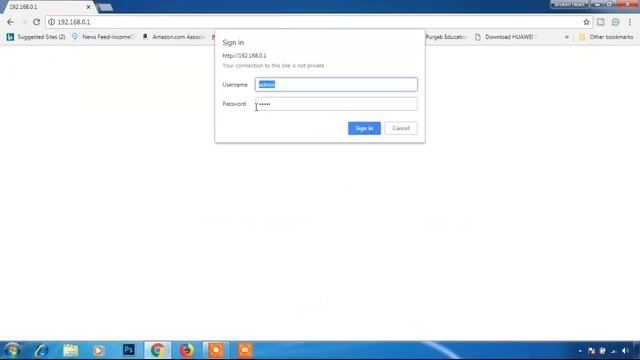Screen dimensions: 640x360
Task: Launch Internet Explorer from taskbar
Action: (x=42, y=350)
